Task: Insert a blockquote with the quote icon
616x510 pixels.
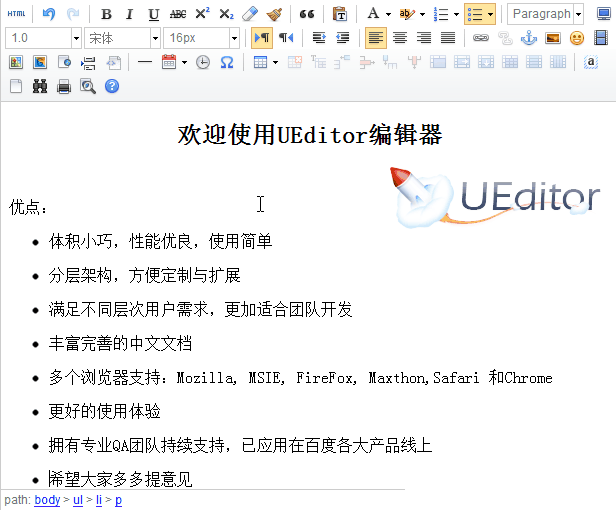Action: point(307,14)
